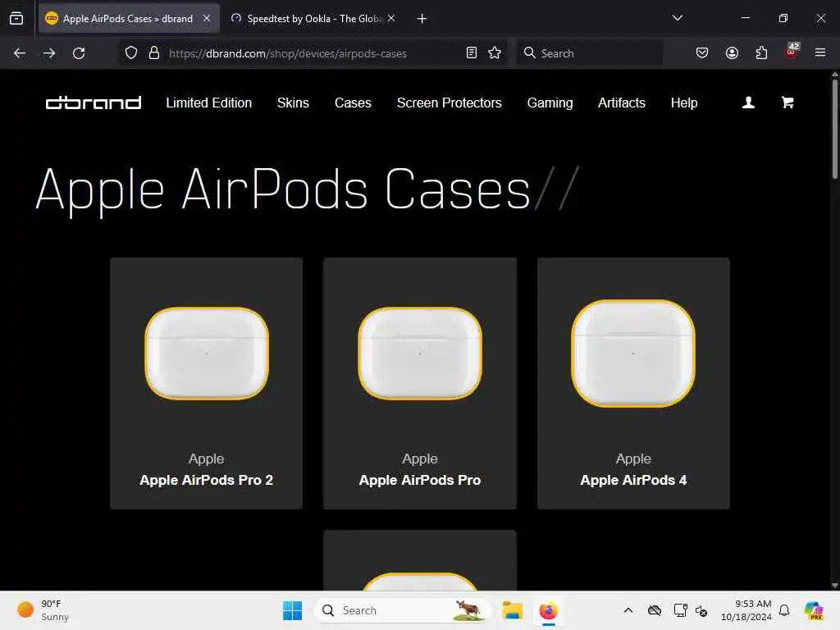Open the dbrand user account icon
This screenshot has height=630, width=840.
tap(748, 103)
